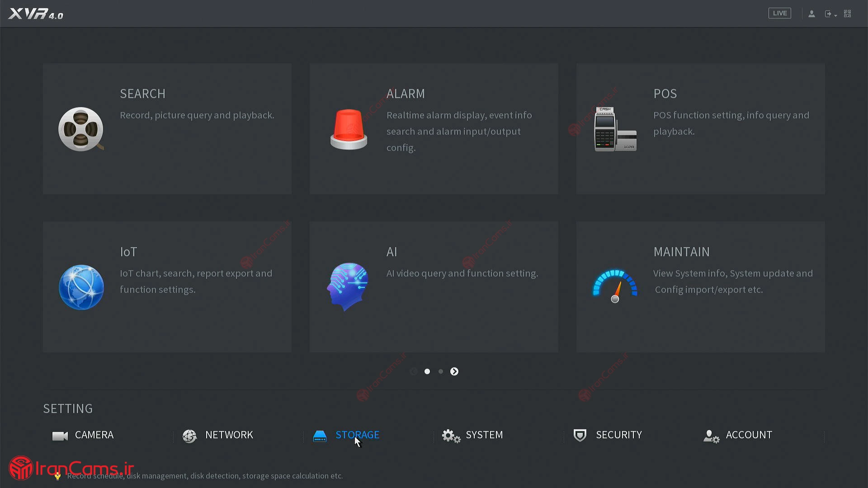Switch to LIVE view button

point(779,14)
